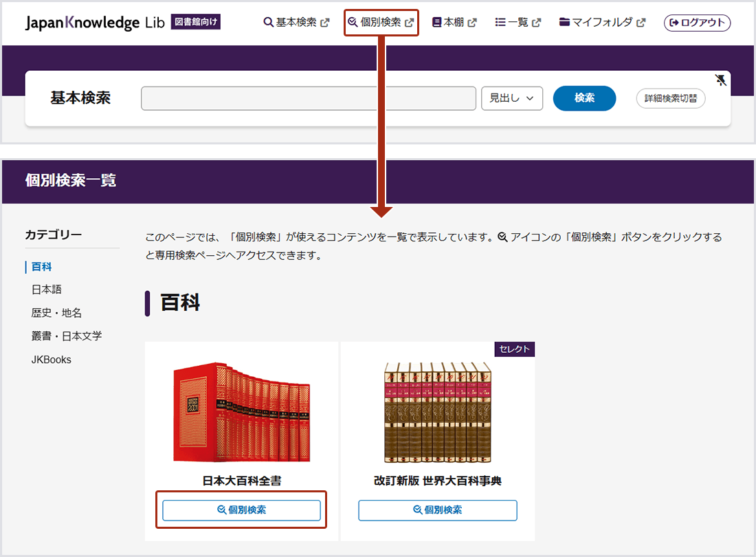Click the 図書館向け badge
756x557 pixels.
coord(196,22)
